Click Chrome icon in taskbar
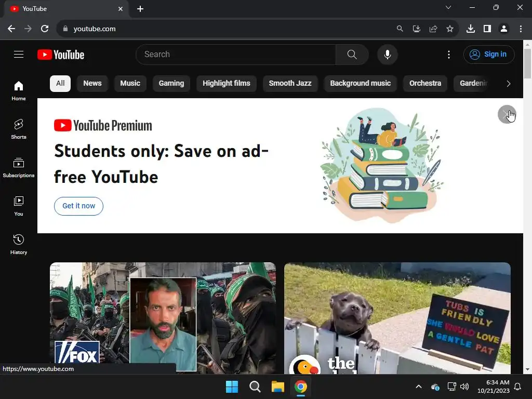The image size is (532, 399). (x=301, y=387)
